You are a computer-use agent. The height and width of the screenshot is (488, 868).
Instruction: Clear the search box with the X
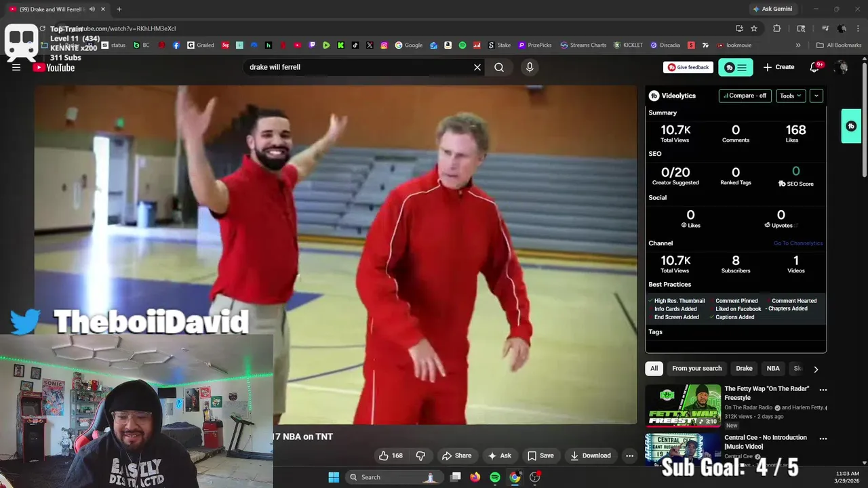coord(477,67)
